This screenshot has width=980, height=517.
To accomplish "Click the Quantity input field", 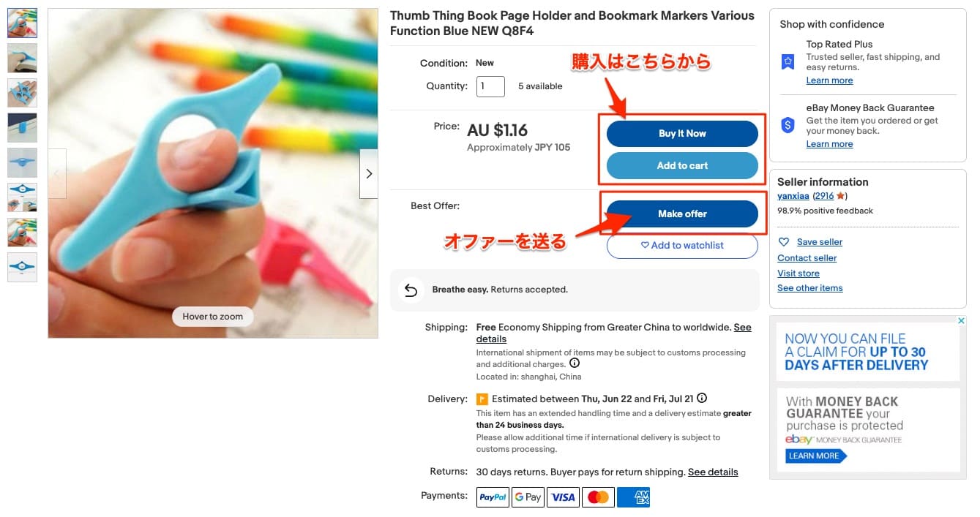I will (490, 86).
